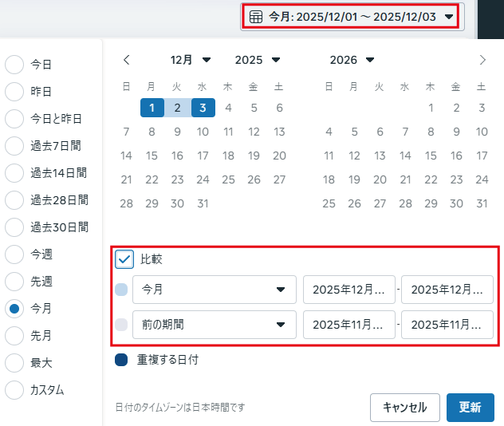Open the 今月 period dropdown in comparison
Image resolution: width=504 pixels, height=426 pixels.
pyautogui.click(x=215, y=290)
